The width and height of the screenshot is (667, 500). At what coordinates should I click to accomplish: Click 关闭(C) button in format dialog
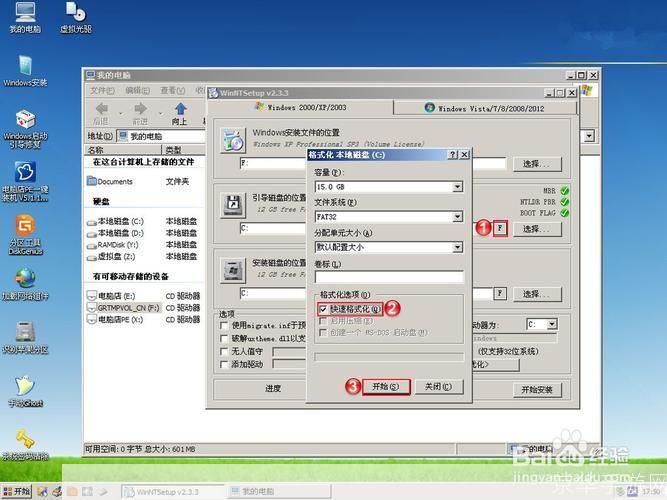[439, 387]
